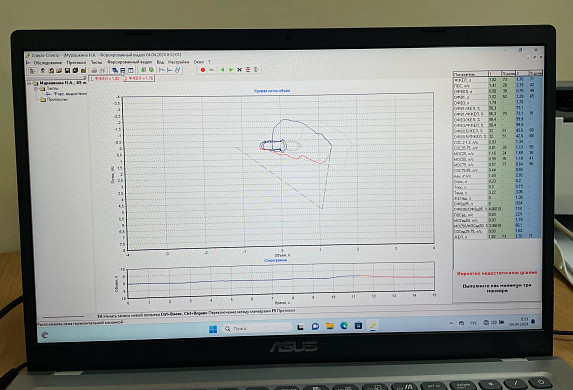Click the split window layout icon
This screenshot has height=390, width=573.
point(131,70)
